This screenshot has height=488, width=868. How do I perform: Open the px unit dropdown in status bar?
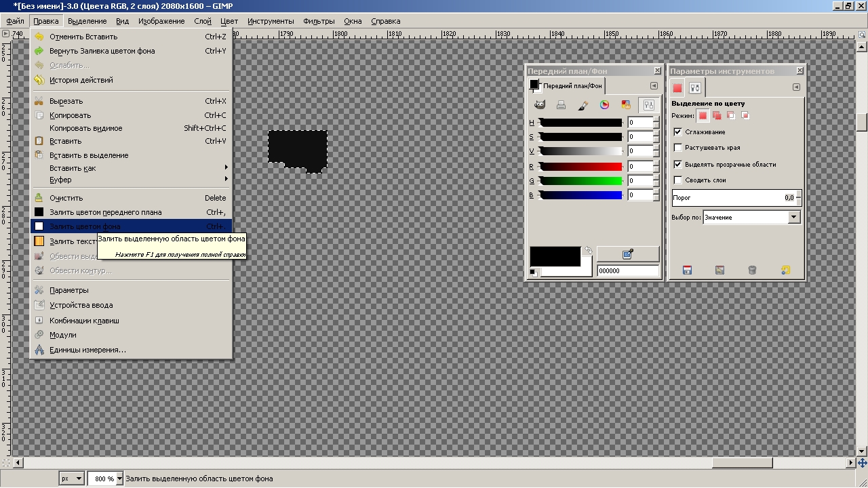click(71, 479)
